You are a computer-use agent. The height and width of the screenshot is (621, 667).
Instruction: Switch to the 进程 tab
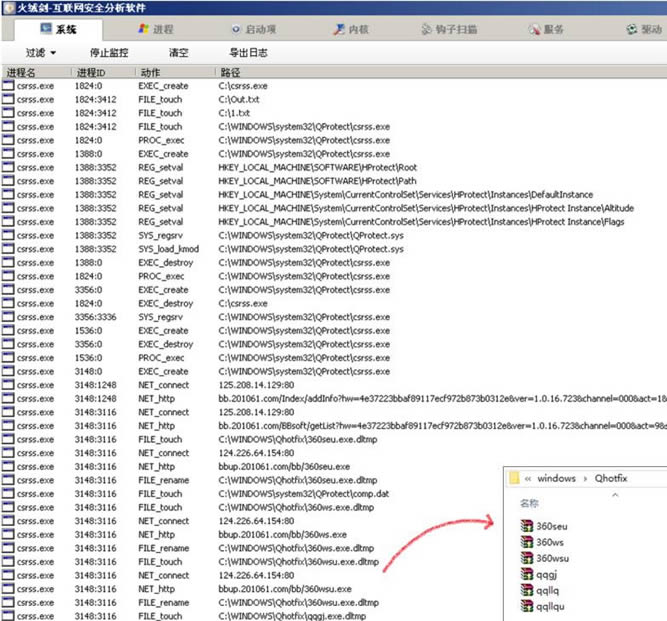(155, 30)
